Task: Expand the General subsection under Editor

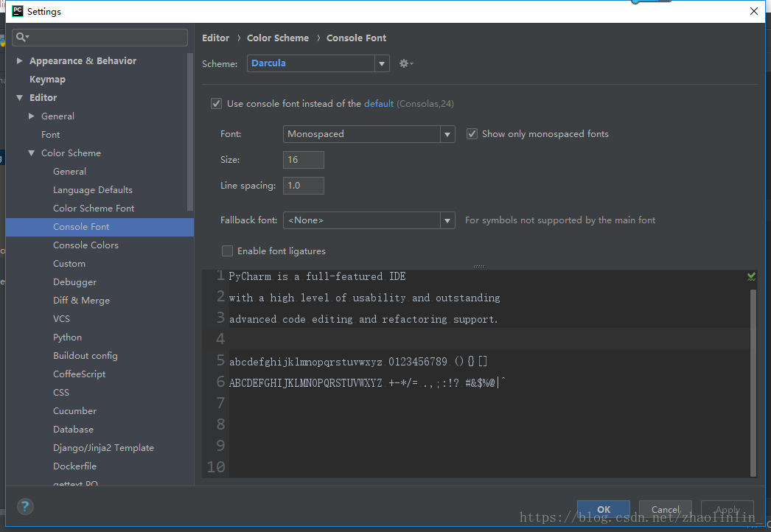Action: click(x=32, y=116)
